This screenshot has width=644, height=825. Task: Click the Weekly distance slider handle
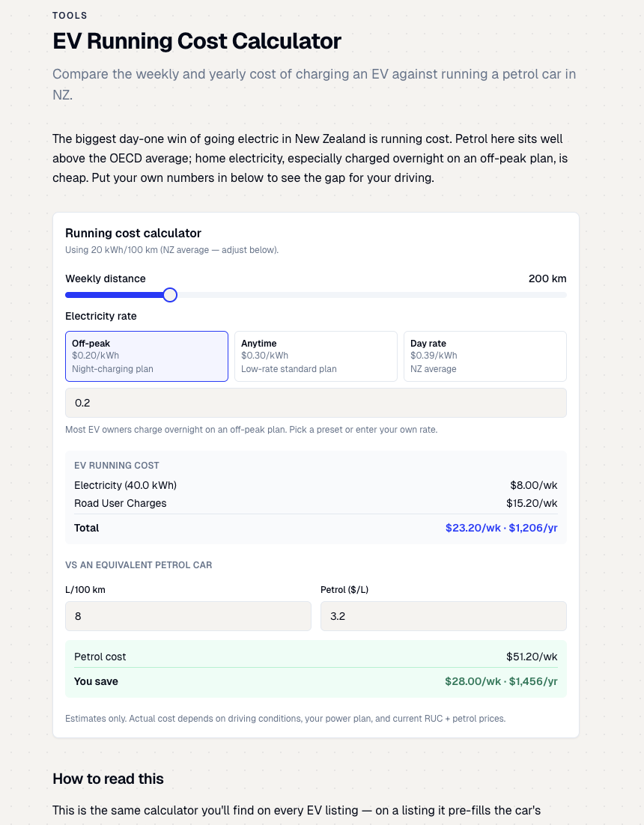click(170, 295)
